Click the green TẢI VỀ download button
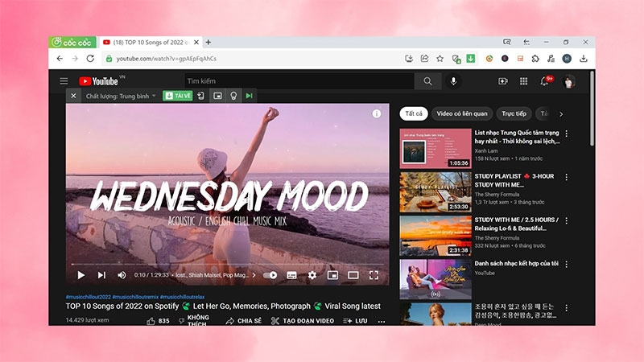Viewport: 644px width, 362px height. tap(177, 96)
